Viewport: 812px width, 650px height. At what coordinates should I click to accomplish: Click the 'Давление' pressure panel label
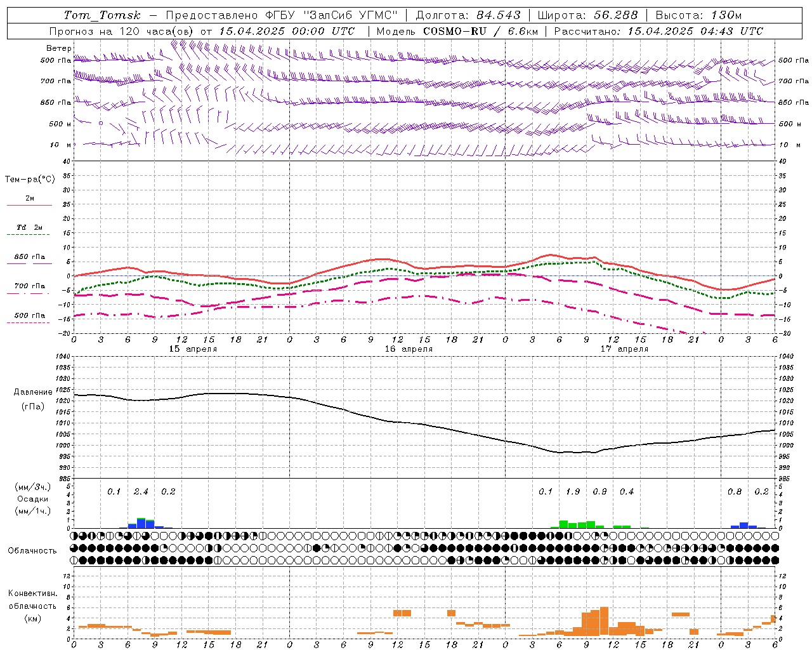[33, 392]
